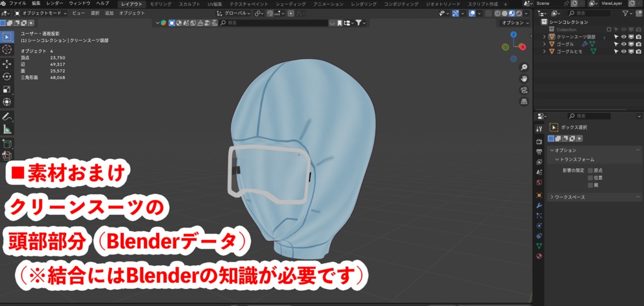644x306 pixels.
Task: Switch to モデリング workspace tab
Action: coord(160,4)
